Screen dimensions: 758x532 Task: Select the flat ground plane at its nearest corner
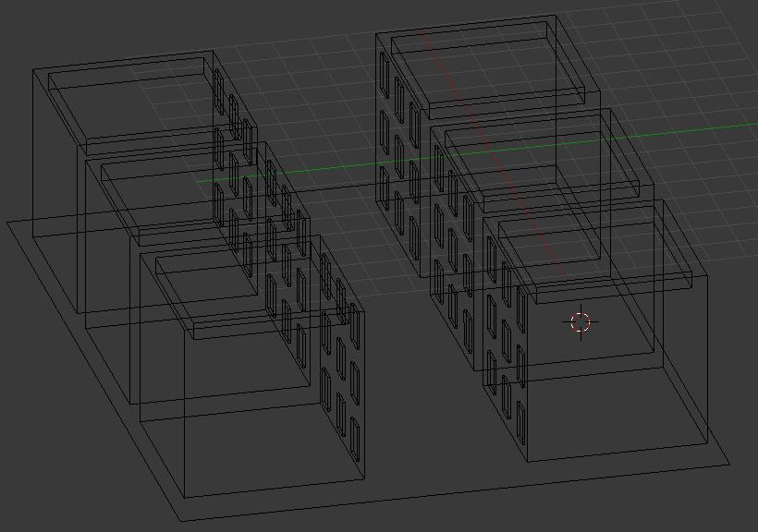tap(181, 520)
